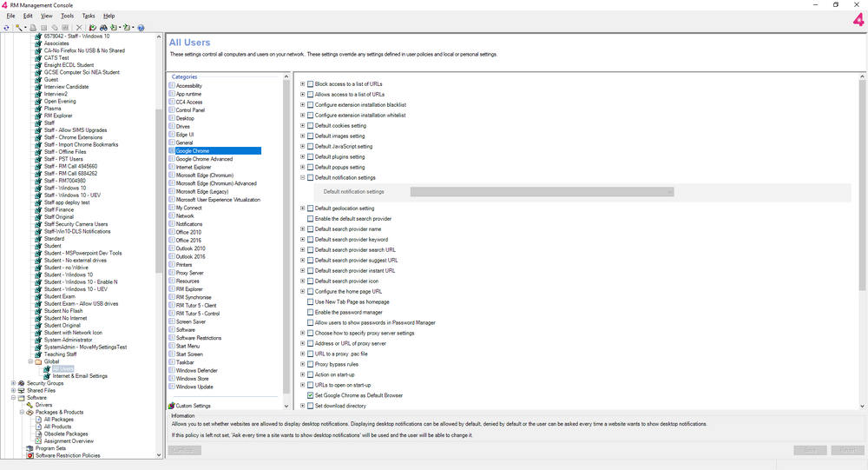This screenshot has height=470, width=868.
Task: Click the Windows Update category icon
Action: 172,387
